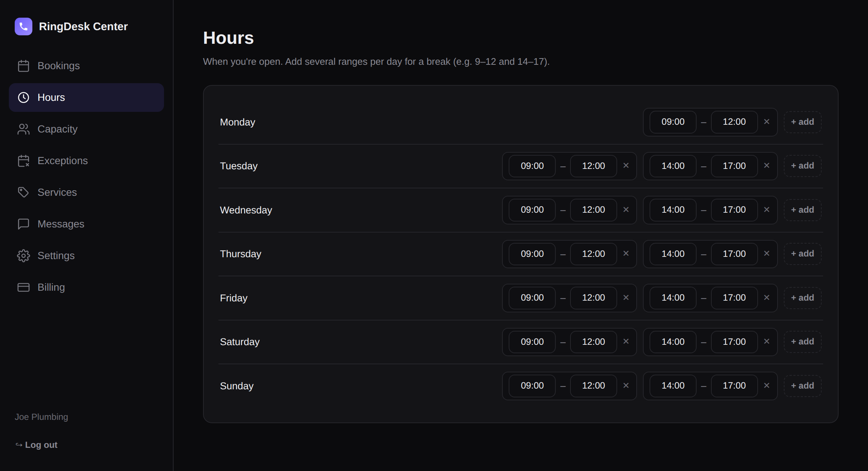The width and height of the screenshot is (868, 471).
Task: Delete Wednesday's morning 09:00–12:00 range
Action: pyautogui.click(x=626, y=210)
